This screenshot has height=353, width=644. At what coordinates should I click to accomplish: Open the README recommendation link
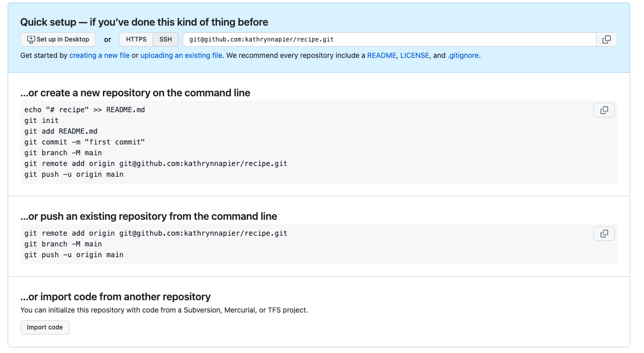click(x=381, y=55)
